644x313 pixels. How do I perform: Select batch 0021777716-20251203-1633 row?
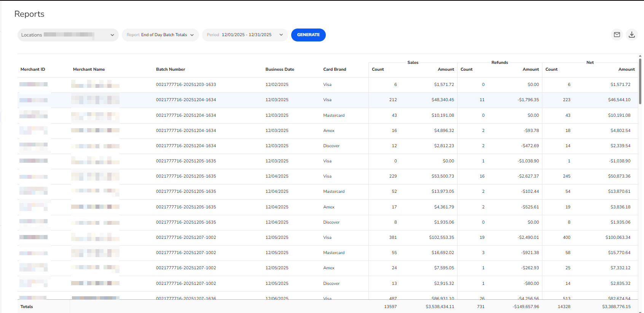[186, 84]
